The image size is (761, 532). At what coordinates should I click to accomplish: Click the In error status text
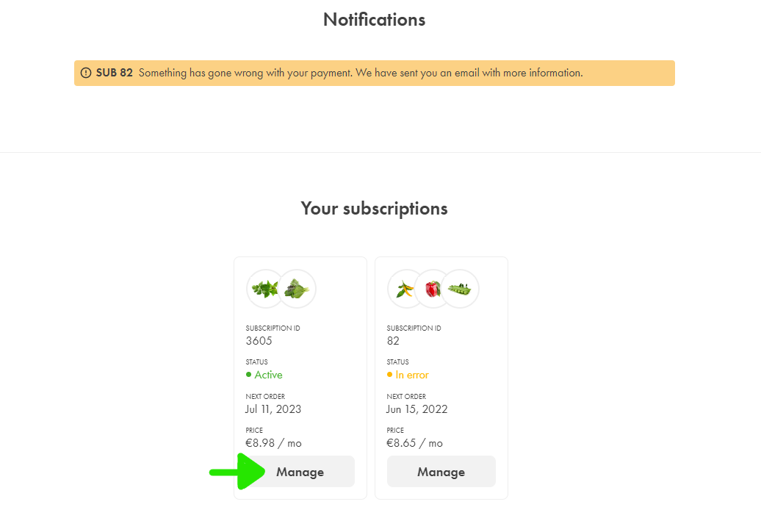point(412,375)
